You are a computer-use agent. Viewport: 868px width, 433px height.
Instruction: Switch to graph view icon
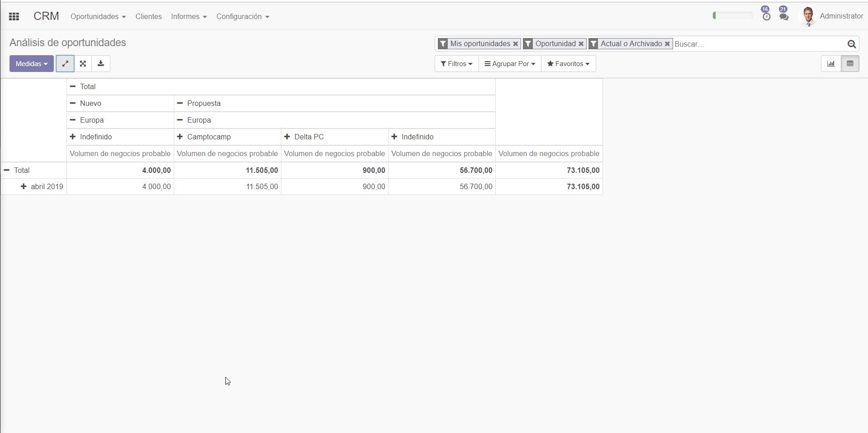[x=831, y=64]
